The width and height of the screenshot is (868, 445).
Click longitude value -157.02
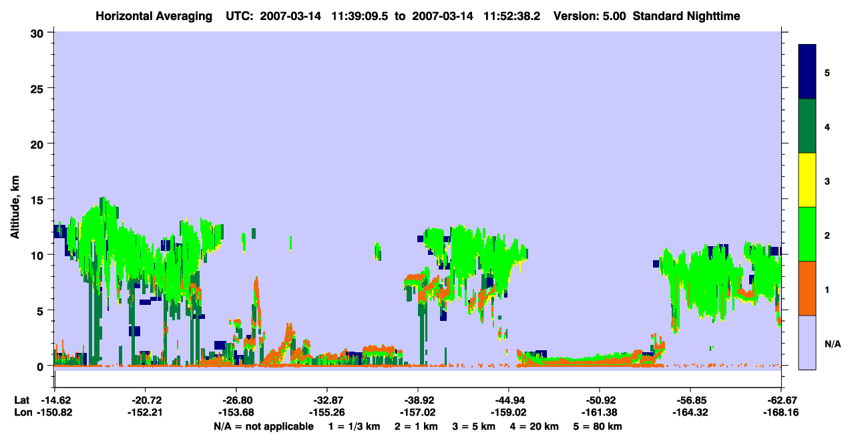(x=417, y=412)
